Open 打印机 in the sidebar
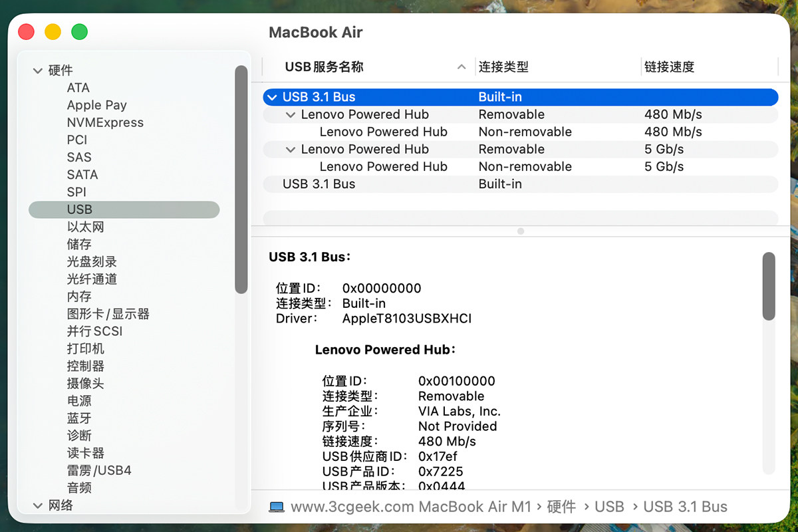This screenshot has width=798, height=532. coord(85,348)
